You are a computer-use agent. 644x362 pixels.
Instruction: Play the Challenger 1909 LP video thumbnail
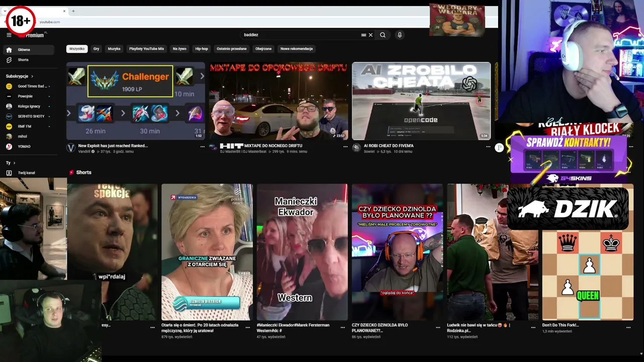point(136,101)
